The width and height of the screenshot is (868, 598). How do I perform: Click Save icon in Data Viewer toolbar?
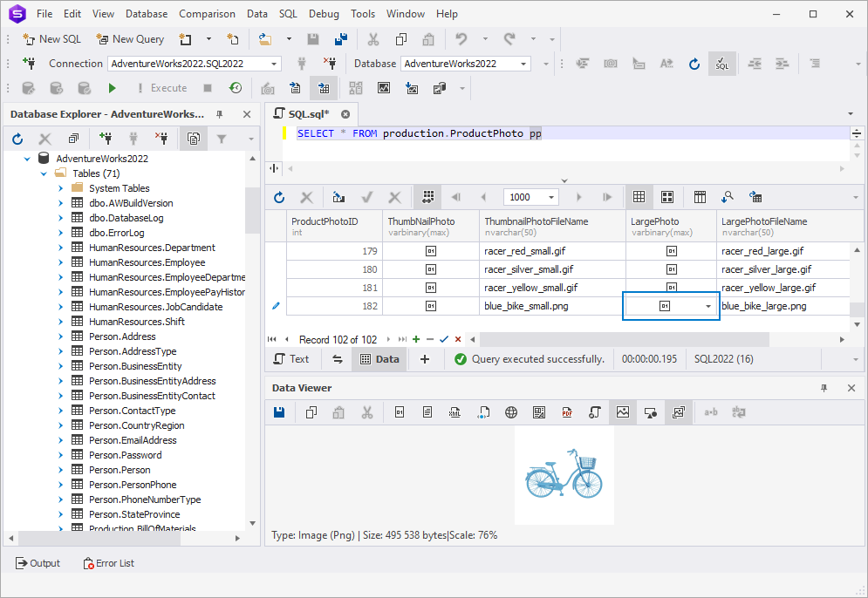[279, 412]
